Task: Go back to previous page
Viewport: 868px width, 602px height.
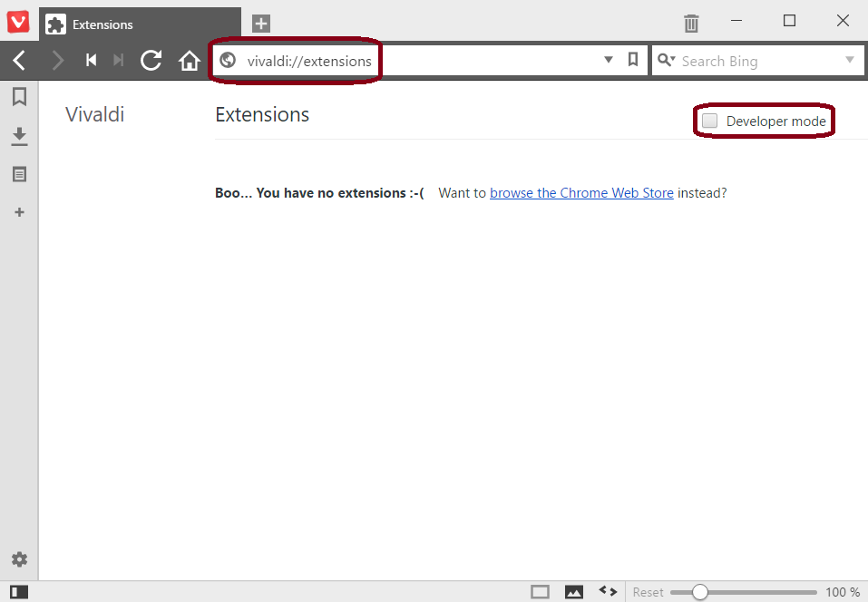Action: (x=19, y=61)
